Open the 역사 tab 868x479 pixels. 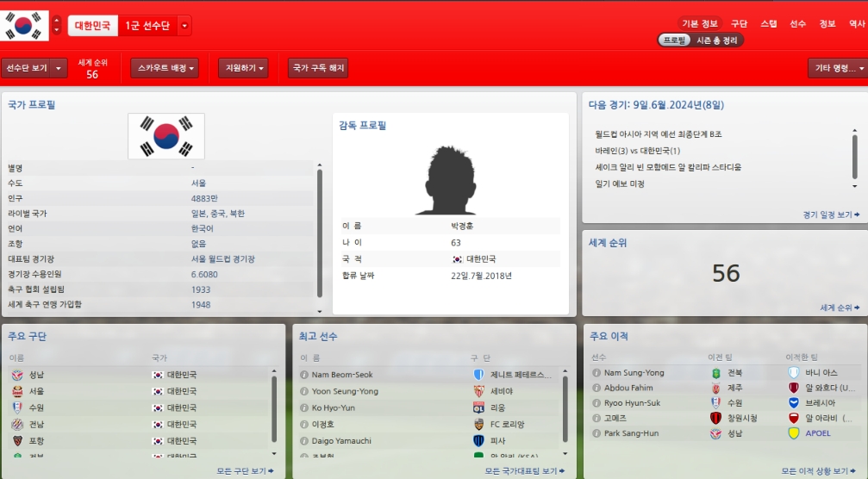pos(857,24)
